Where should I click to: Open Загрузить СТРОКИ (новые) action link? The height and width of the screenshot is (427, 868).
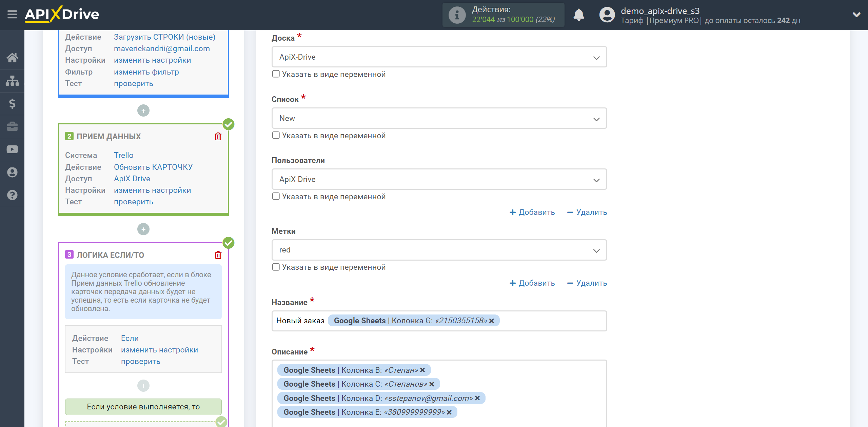click(x=164, y=37)
